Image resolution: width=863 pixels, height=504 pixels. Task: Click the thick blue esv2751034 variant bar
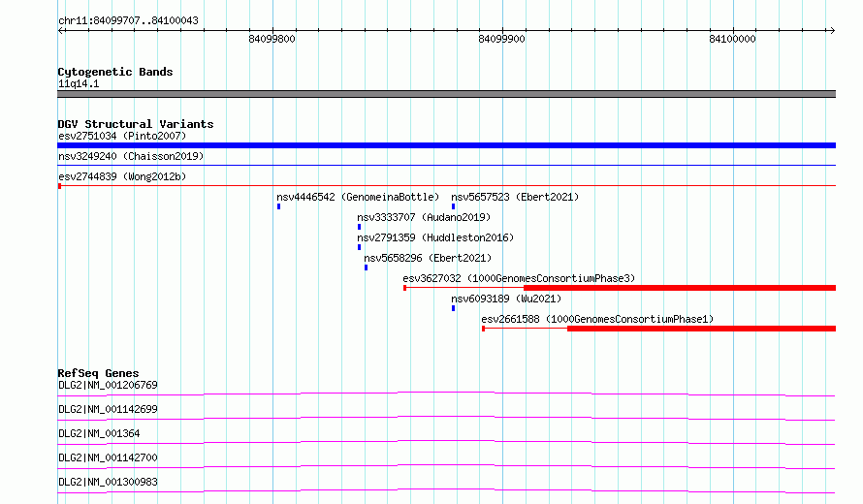(446, 145)
